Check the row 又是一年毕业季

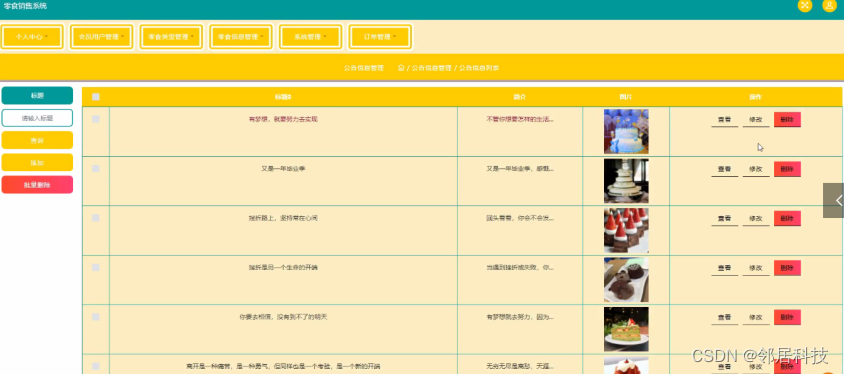[96, 168]
